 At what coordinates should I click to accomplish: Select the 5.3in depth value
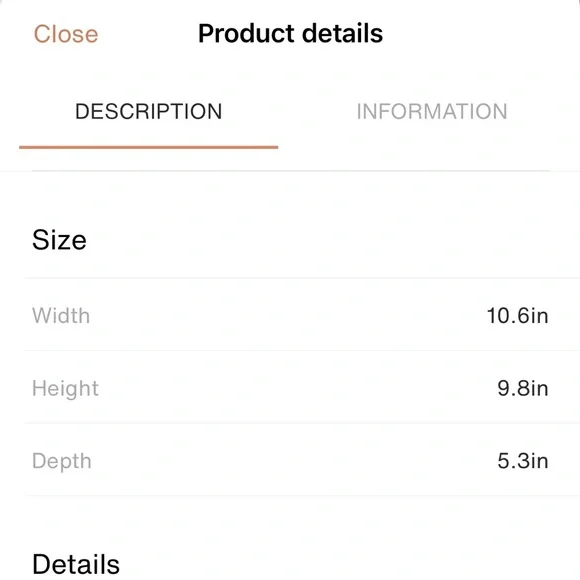pos(522,461)
